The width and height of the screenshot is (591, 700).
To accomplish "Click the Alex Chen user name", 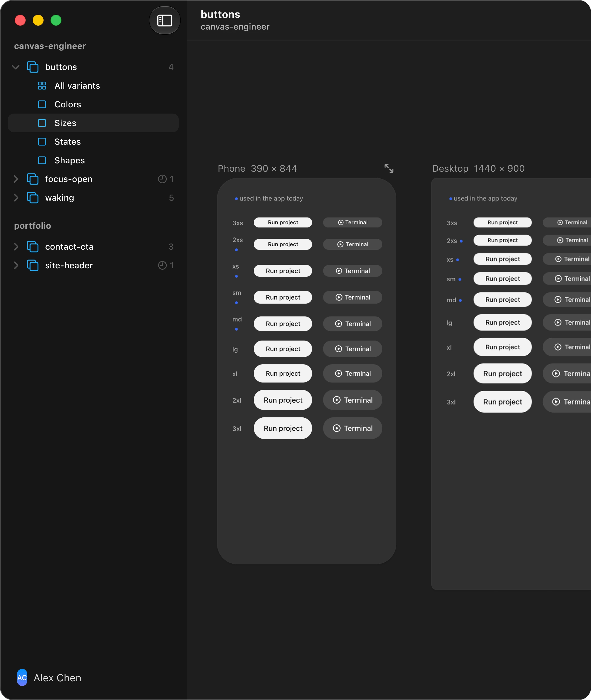I will coord(57,678).
